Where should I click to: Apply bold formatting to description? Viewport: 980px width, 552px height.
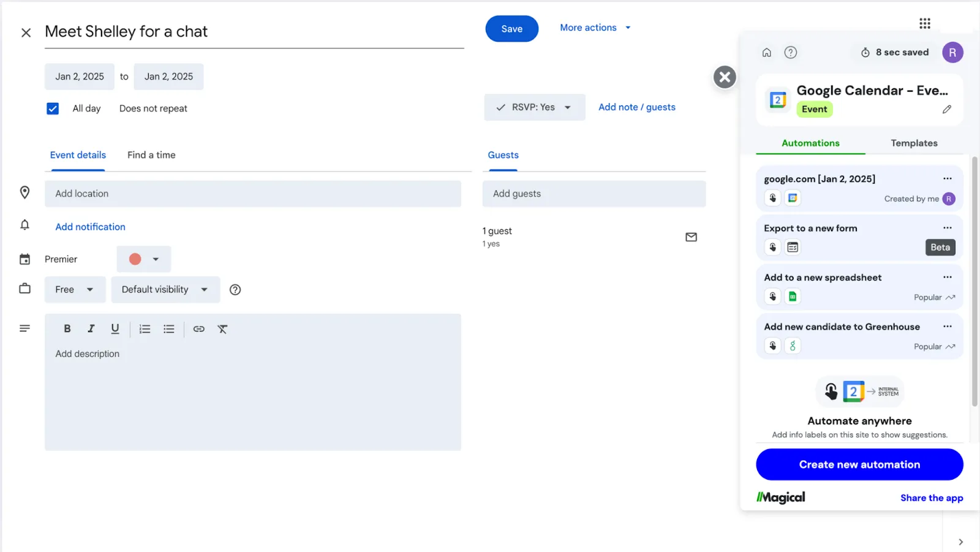[67, 329]
